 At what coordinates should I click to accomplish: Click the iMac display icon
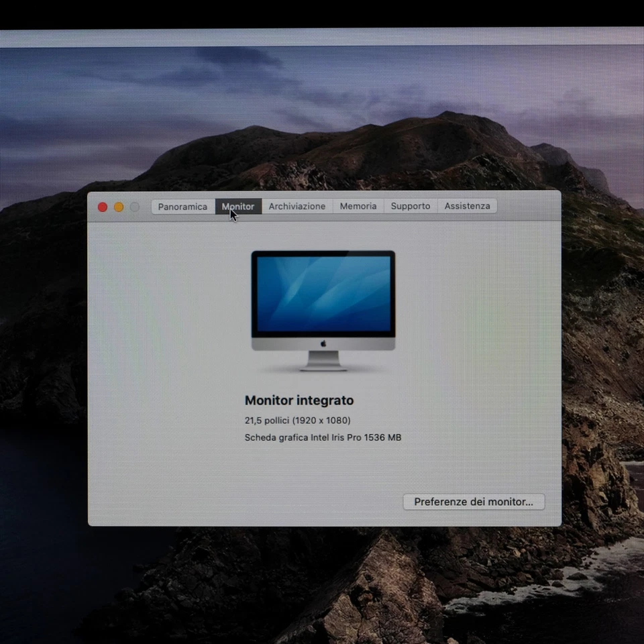click(x=323, y=309)
